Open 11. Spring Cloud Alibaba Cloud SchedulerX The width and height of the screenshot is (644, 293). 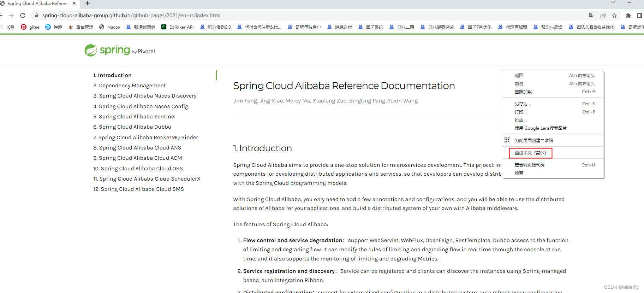pyautogui.click(x=147, y=179)
